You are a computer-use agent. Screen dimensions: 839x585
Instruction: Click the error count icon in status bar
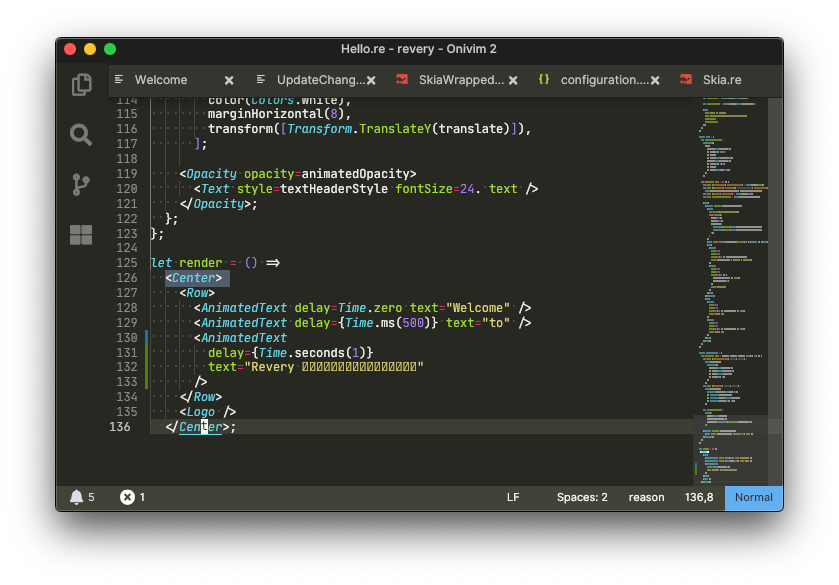click(127, 497)
